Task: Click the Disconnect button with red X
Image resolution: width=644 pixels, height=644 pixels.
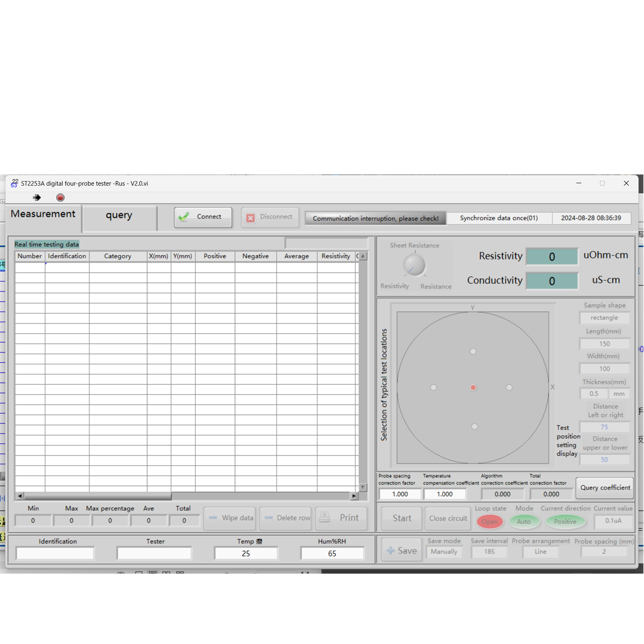Action: [x=270, y=217]
